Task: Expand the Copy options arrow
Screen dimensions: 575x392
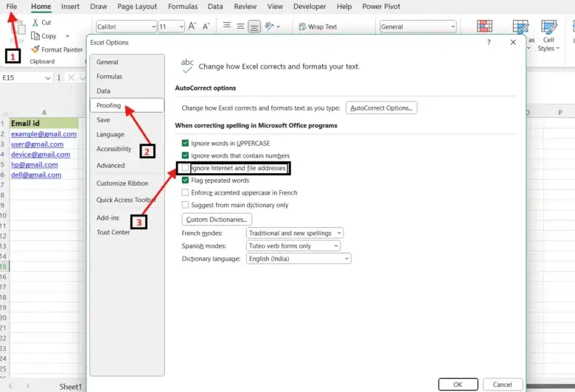Action: click(67, 36)
